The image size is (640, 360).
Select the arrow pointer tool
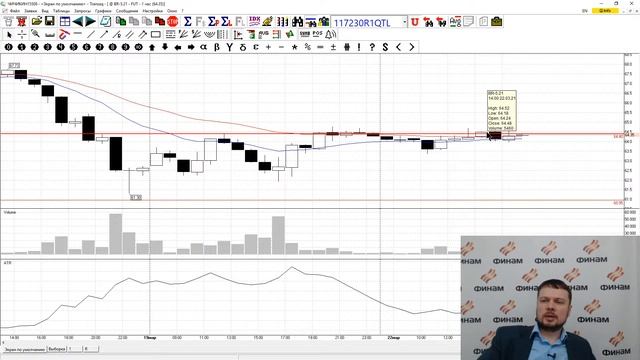(9, 35)
